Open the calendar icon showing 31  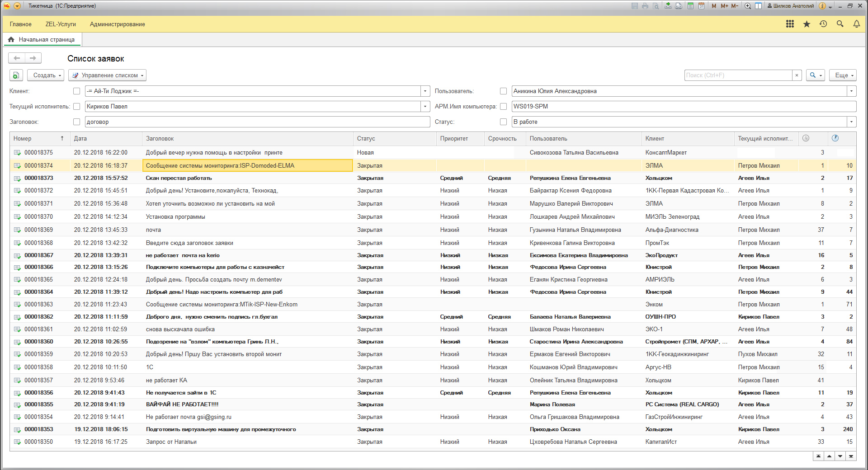tap(701, 6)
